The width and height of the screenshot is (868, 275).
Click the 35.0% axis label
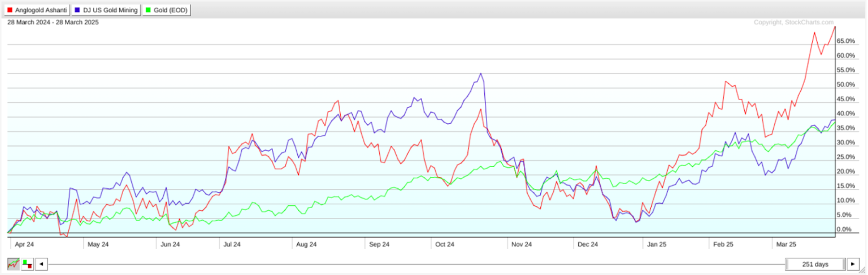pyautogui.click(x=846, y=128)
